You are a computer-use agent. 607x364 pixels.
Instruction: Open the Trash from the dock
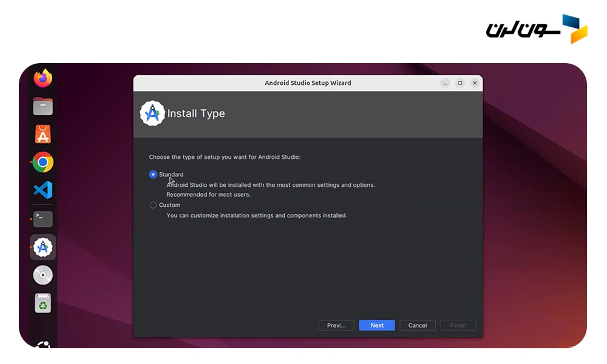click(43, 303)
